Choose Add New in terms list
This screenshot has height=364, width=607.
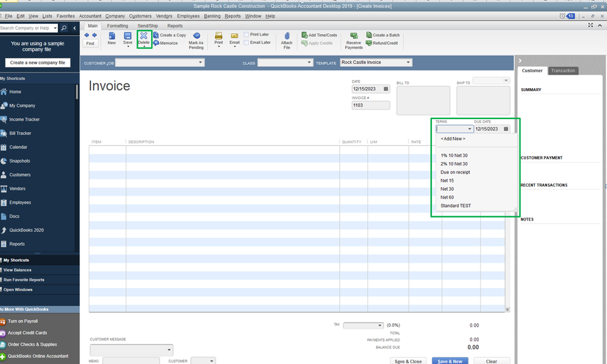pos(453,139)
